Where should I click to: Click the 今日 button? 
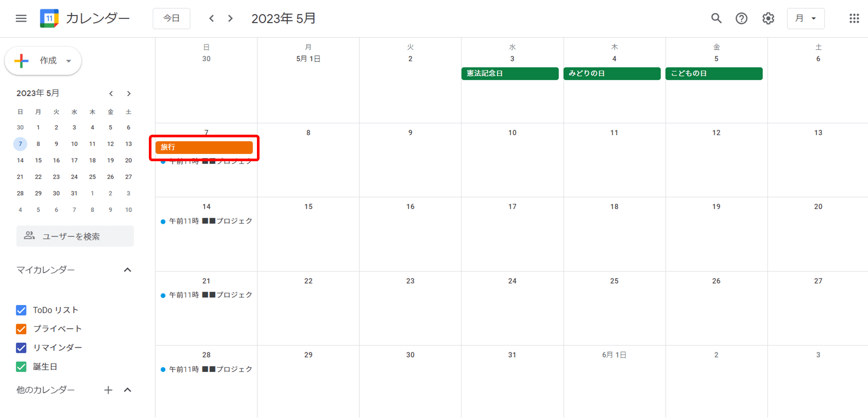(171, 18)
